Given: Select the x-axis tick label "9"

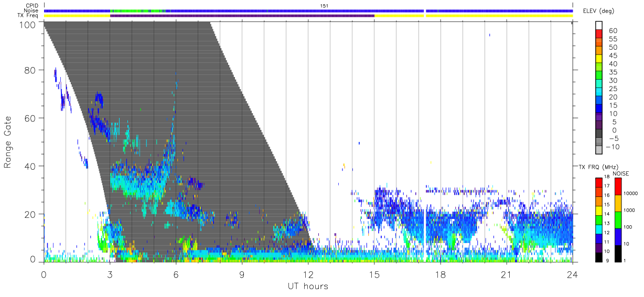Looking at the screenshot, I should [242, 274].
